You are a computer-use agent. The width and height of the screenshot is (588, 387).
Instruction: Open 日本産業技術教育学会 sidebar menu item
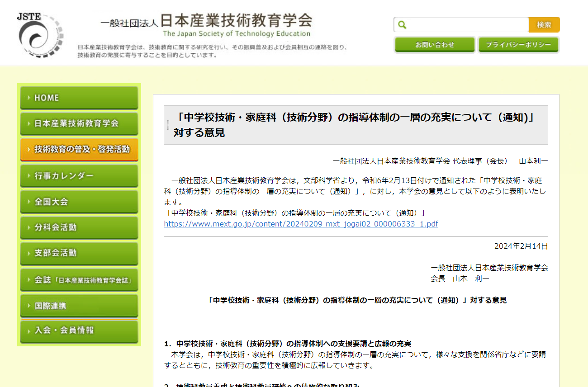tap(79, 123)
